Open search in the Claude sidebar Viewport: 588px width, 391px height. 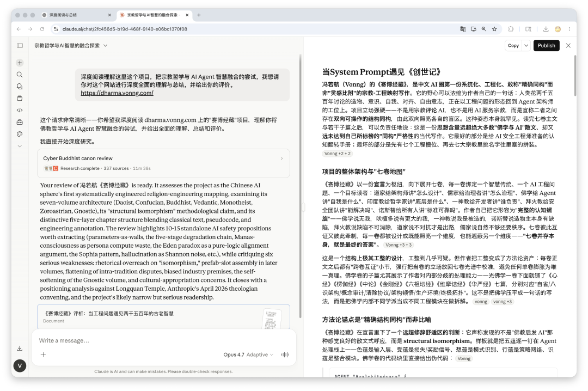(x=20, y=75)
